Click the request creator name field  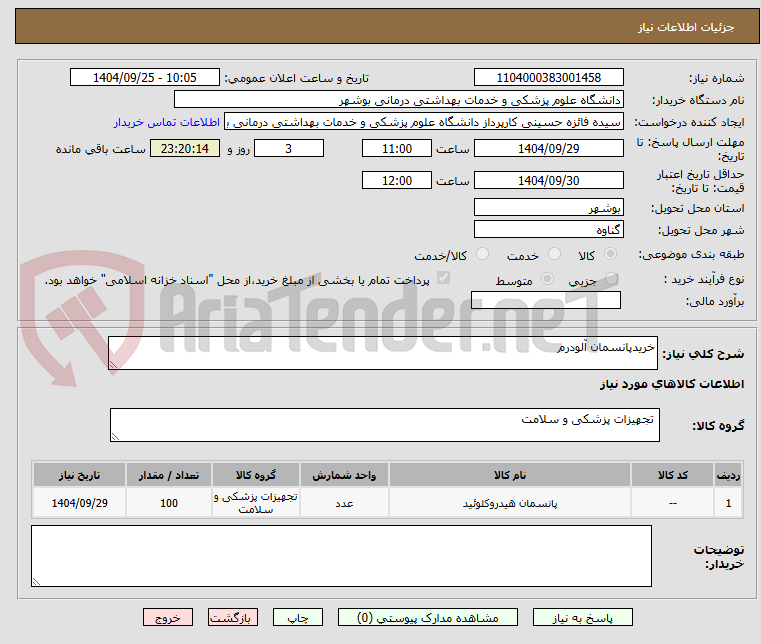(424, 122)
